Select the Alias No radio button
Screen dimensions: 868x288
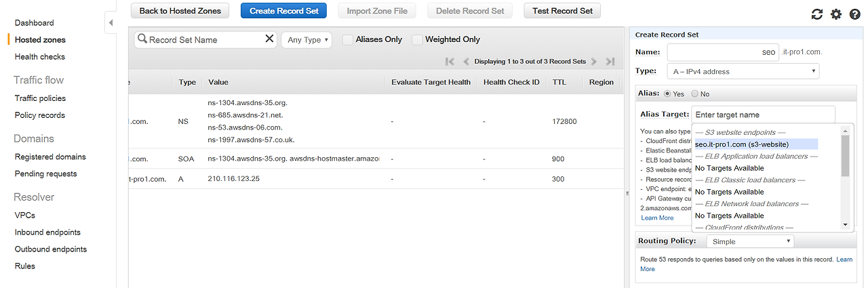(x=694, y=94)
